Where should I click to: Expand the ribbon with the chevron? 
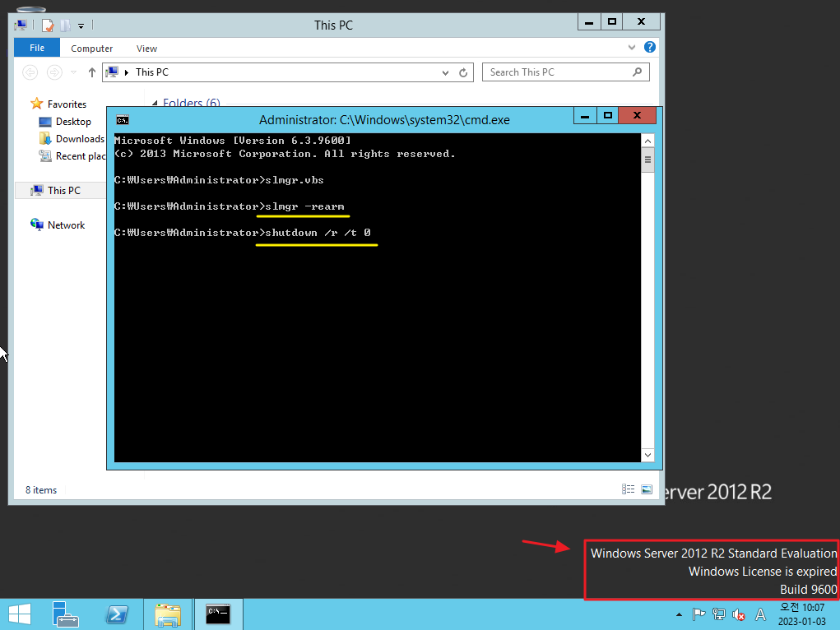point(632,47)
